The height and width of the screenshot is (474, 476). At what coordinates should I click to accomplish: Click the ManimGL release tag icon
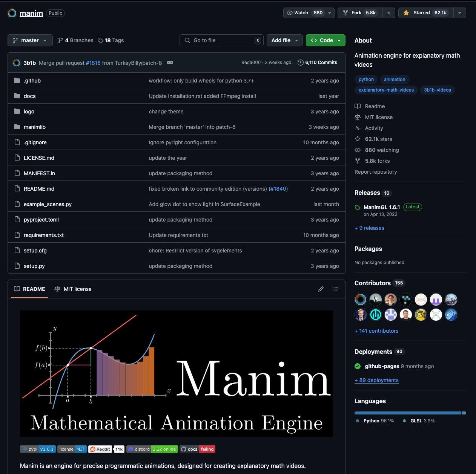click(358, 208)
